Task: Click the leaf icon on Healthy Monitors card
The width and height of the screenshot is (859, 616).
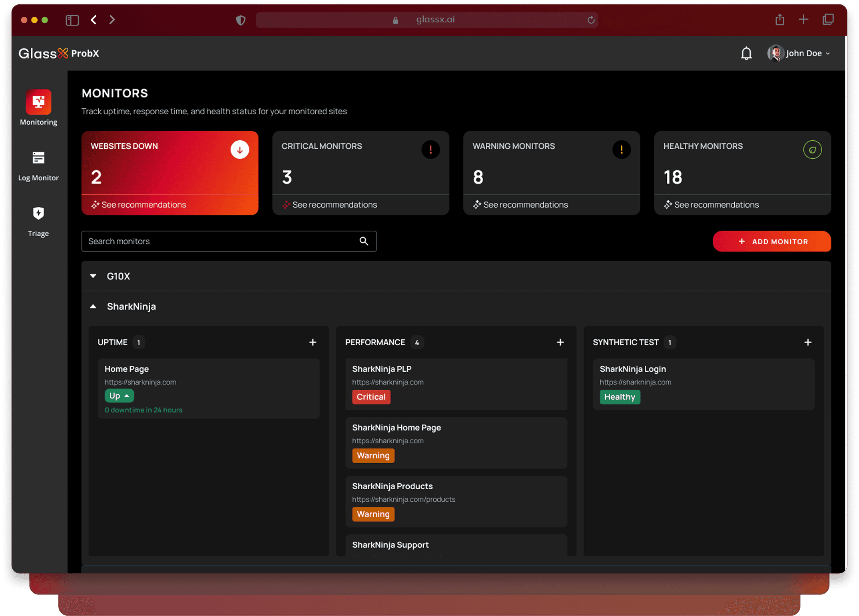Action: pyautogui.click(x=812, y=150)
